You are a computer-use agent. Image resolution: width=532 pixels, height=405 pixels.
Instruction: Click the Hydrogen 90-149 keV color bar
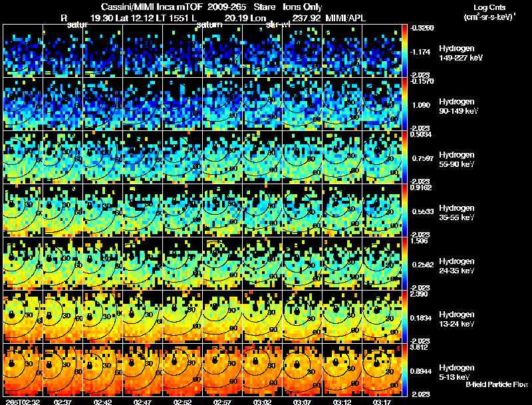pyautogui.click(x=404, y=104)
